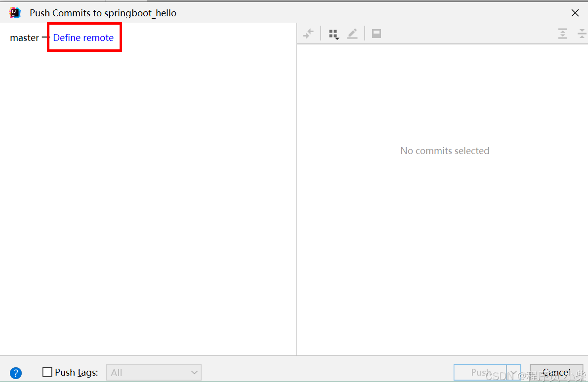Open the Group By grid icon menu
588x386 pixels.
click(334, 34)
